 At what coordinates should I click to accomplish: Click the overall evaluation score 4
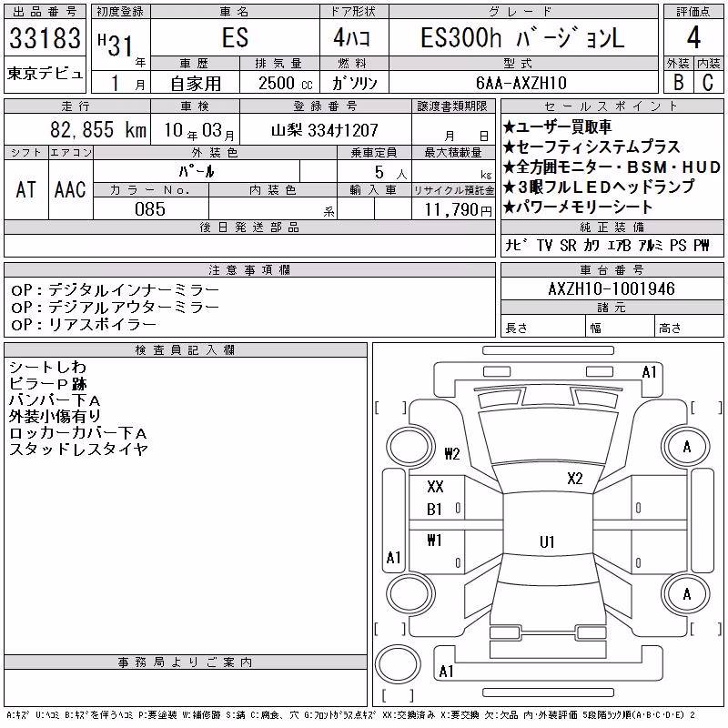[x=693, y=37]
